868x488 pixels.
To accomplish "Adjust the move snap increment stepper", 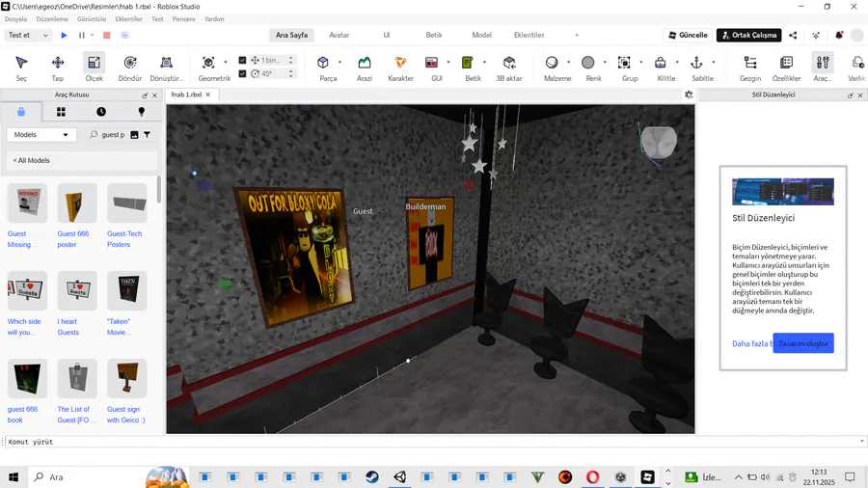I will click(x=291, y=60).
